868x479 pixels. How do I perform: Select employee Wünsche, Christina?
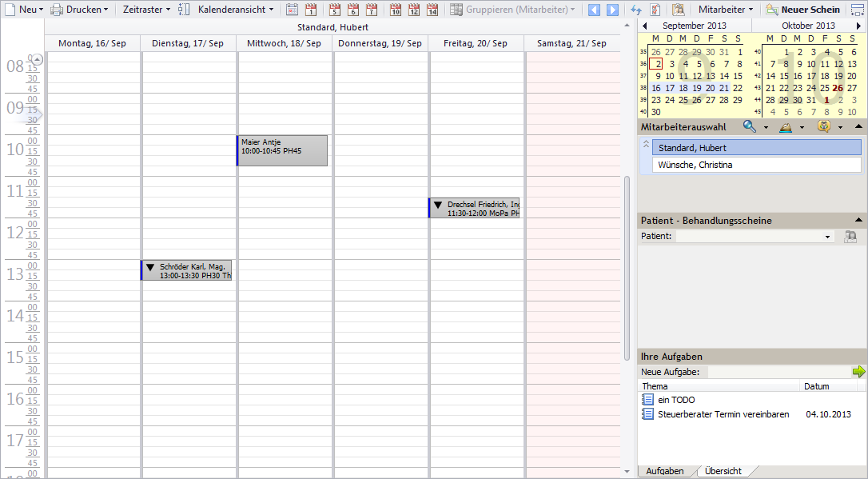tap(757, 165)
